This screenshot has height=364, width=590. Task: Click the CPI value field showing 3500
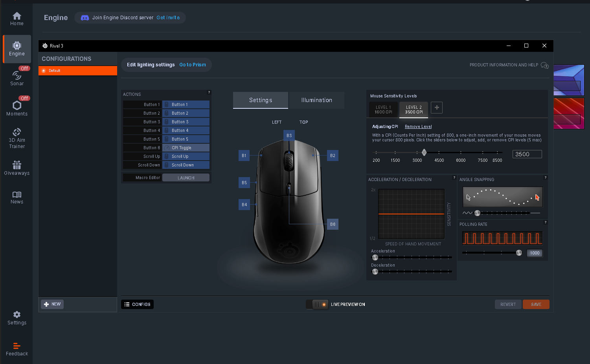(x=527, y=154)
